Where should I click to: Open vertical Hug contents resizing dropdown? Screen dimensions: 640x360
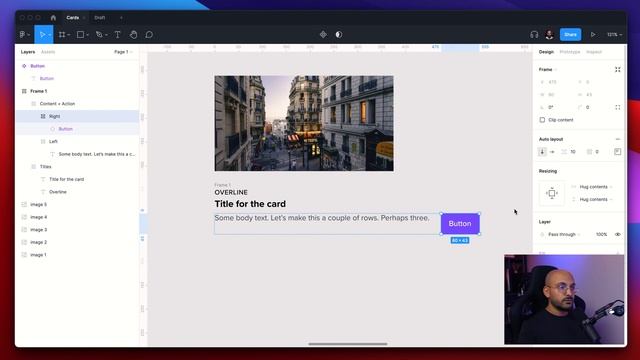pyautogui.click(x=596, y=199)
